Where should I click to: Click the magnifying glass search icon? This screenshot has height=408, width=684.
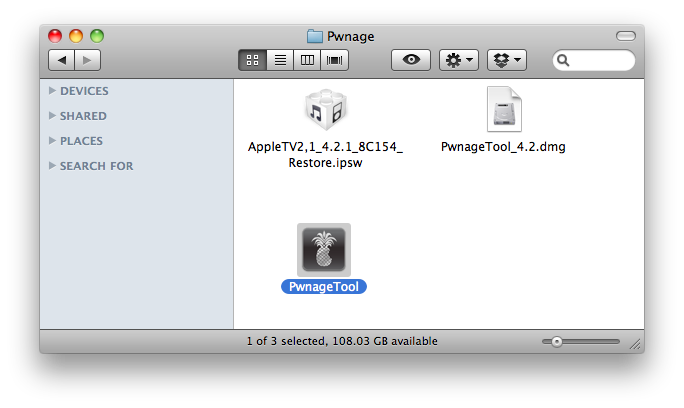[x=565, y=61]
